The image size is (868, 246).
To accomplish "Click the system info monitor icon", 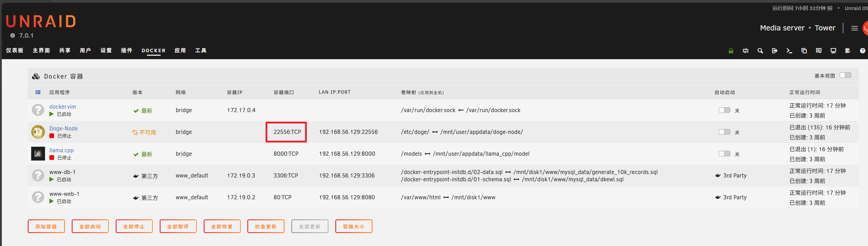I will coord(833,51).
